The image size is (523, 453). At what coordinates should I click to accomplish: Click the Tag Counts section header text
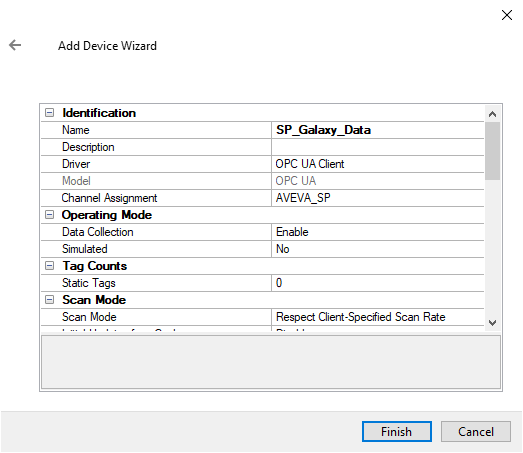coord(95,266)
